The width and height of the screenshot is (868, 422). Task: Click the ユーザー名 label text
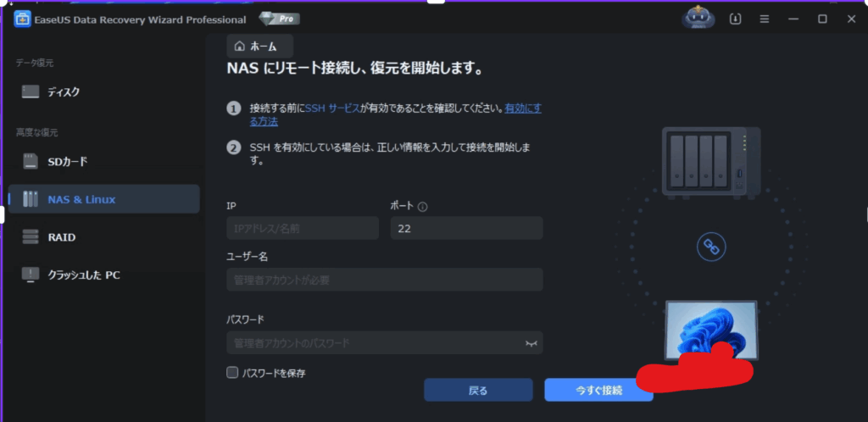(x=245, y=257)
